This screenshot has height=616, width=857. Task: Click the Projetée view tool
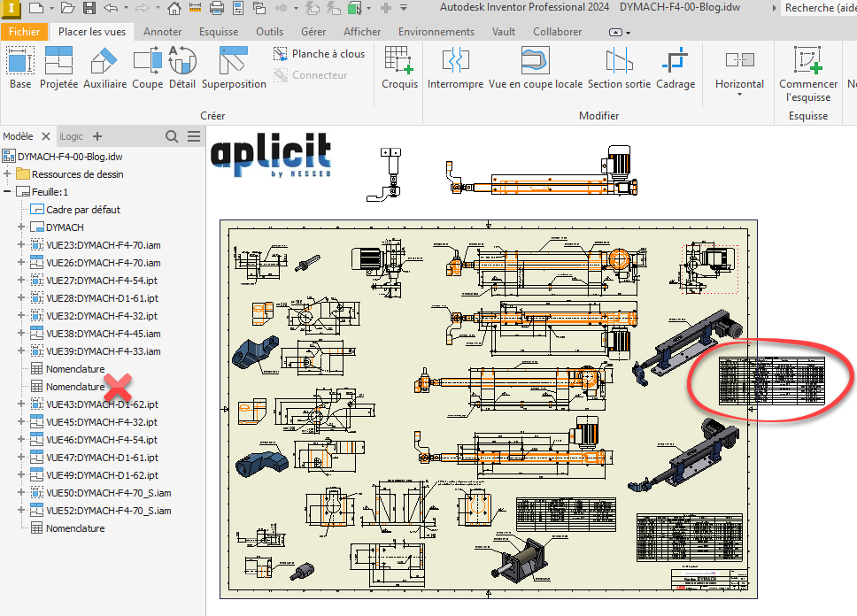58,68
